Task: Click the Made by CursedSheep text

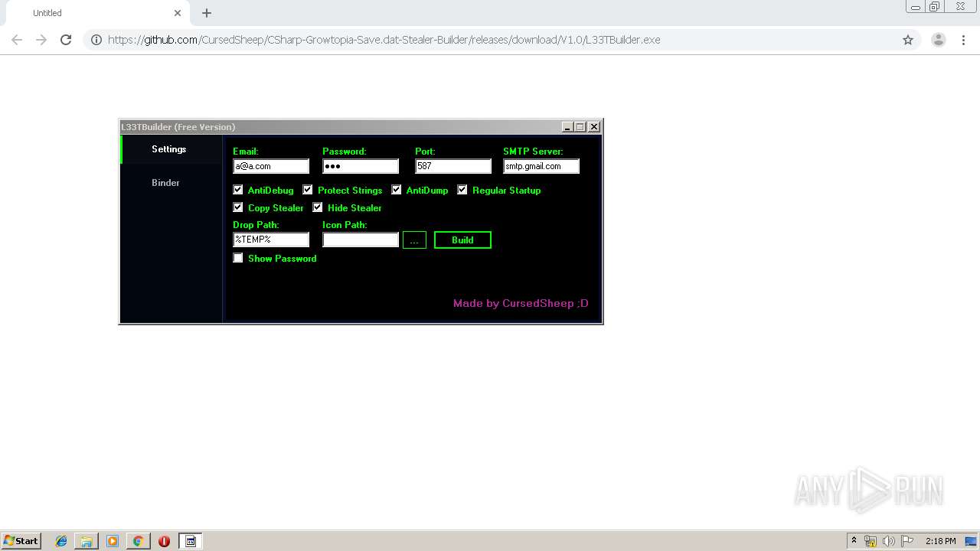Action: click(521, 303)
